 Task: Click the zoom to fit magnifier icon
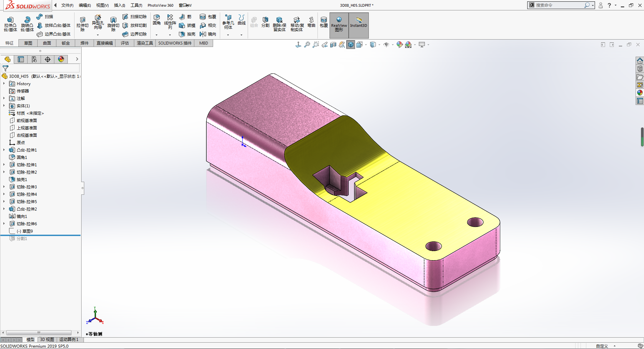(x=307, y=45)
